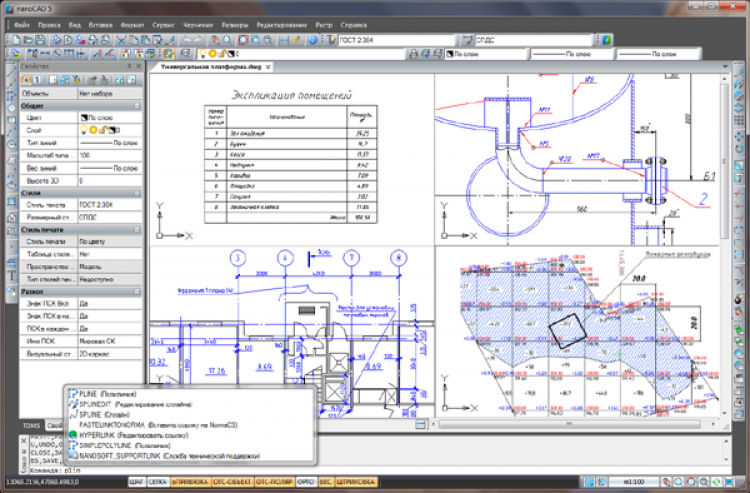Toggle ОТС-ПОЛЯР polar tracking
This screenshot has height=493, width=750.
coord(275,482)
